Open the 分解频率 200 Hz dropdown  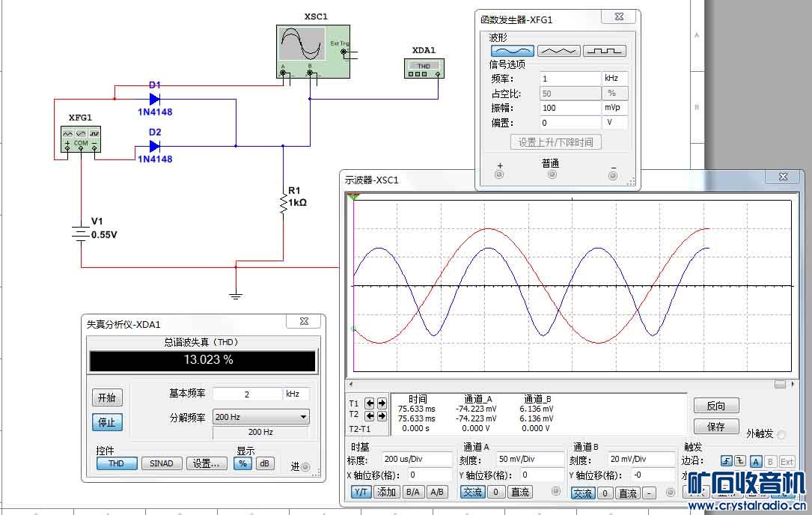pos(260,417)
